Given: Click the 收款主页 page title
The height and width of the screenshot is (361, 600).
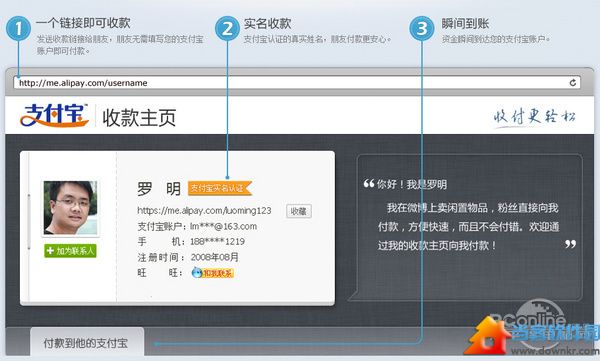Looking at the screenshot, I should tap(139, 118).
